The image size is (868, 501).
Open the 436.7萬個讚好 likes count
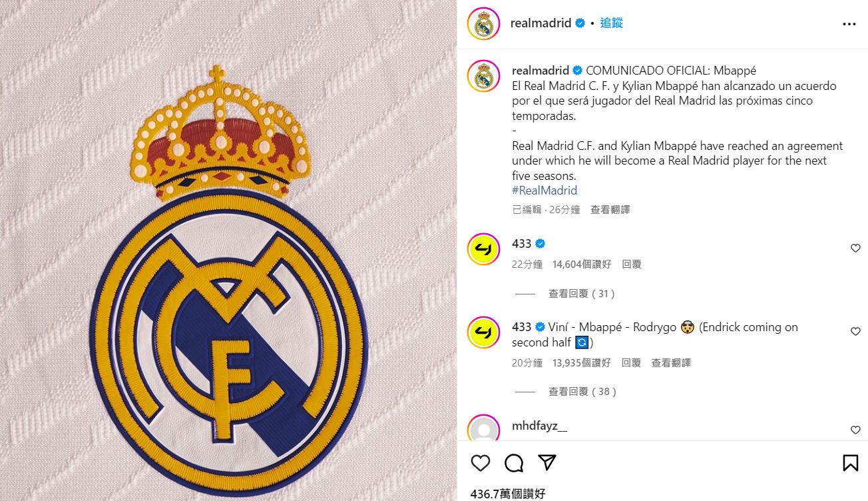click(508, 494)
